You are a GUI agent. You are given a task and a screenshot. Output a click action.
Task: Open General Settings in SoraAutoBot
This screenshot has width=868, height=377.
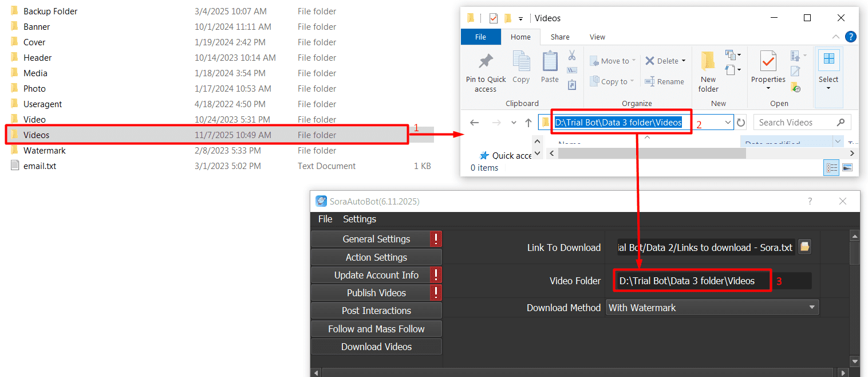(x=376, y=239)
